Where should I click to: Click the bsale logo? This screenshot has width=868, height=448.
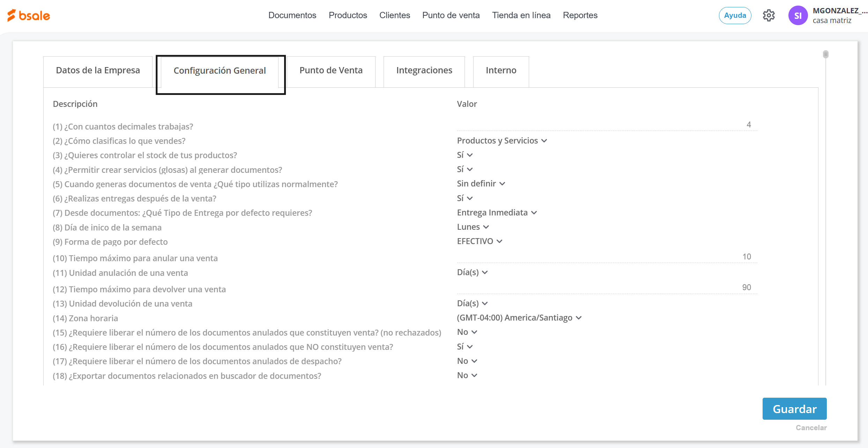click(29, 15)
